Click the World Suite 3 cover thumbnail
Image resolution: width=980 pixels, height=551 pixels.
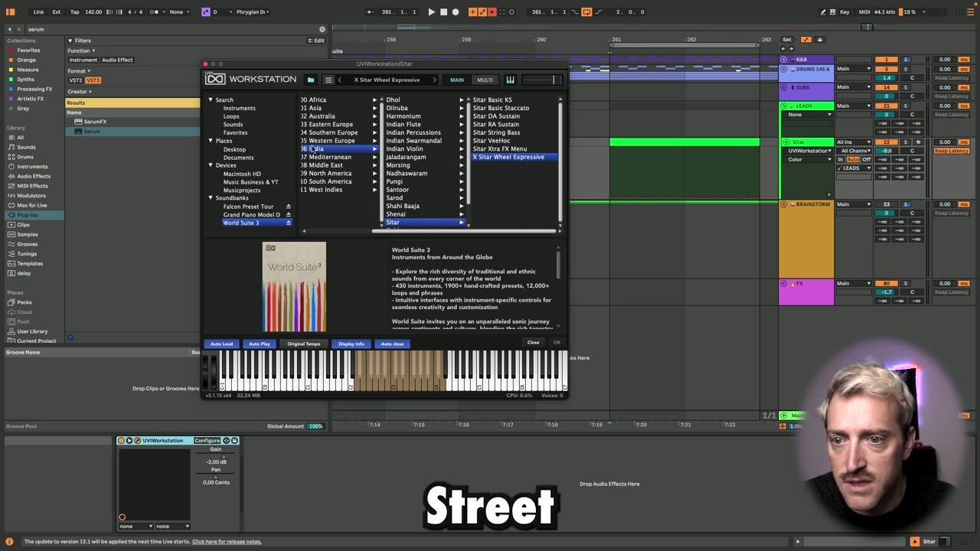click(294, 287)
